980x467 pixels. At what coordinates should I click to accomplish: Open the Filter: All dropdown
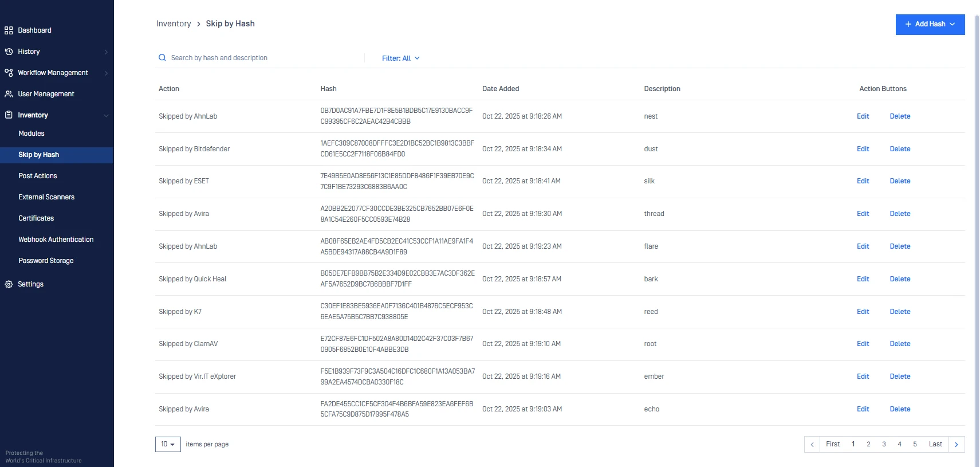400,58
